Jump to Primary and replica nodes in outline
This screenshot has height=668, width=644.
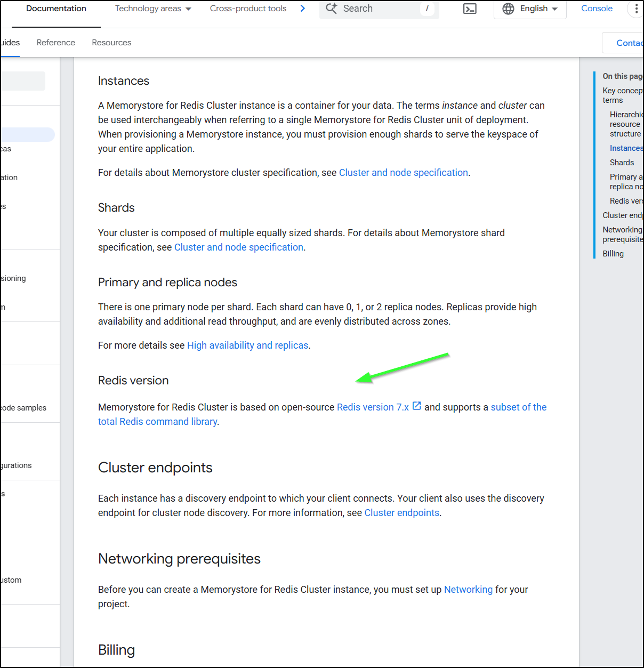coord(626,182)
